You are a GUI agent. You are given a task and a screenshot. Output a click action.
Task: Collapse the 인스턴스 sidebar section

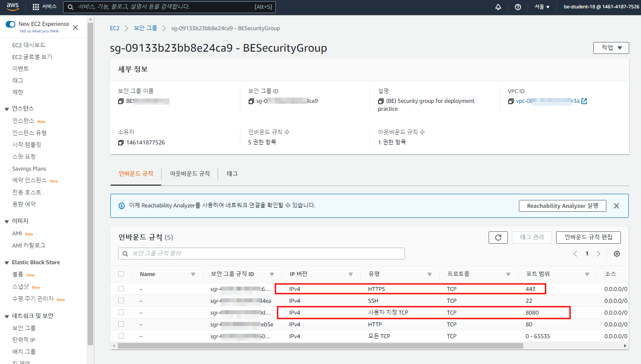click(7, 109)
